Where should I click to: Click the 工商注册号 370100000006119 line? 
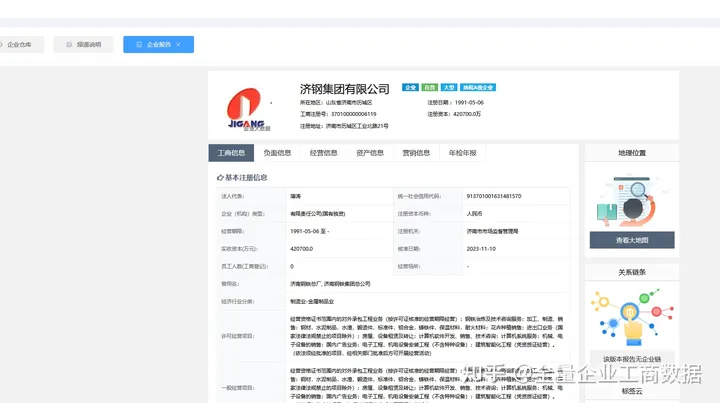[338, 114]
